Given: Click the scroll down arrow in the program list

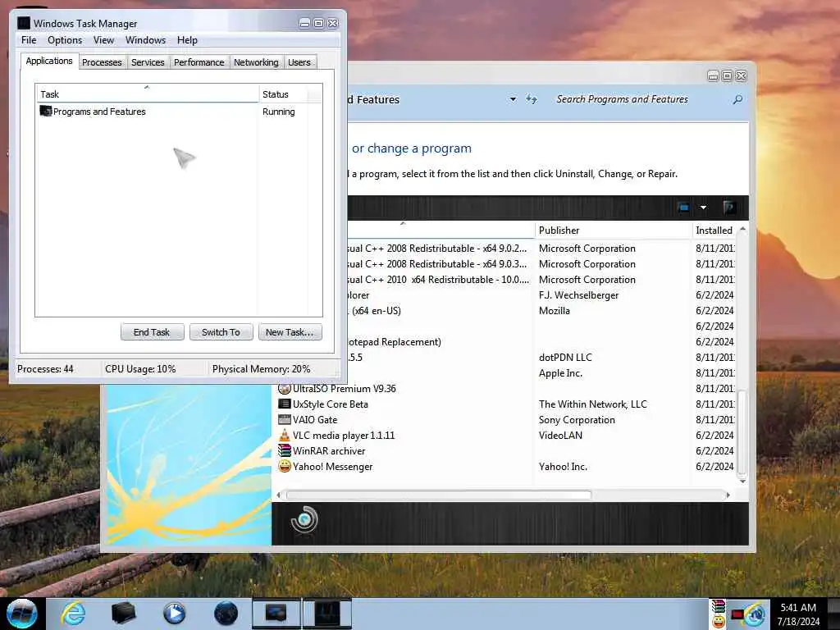Looking at the screenshot, I should click(742, 481).
